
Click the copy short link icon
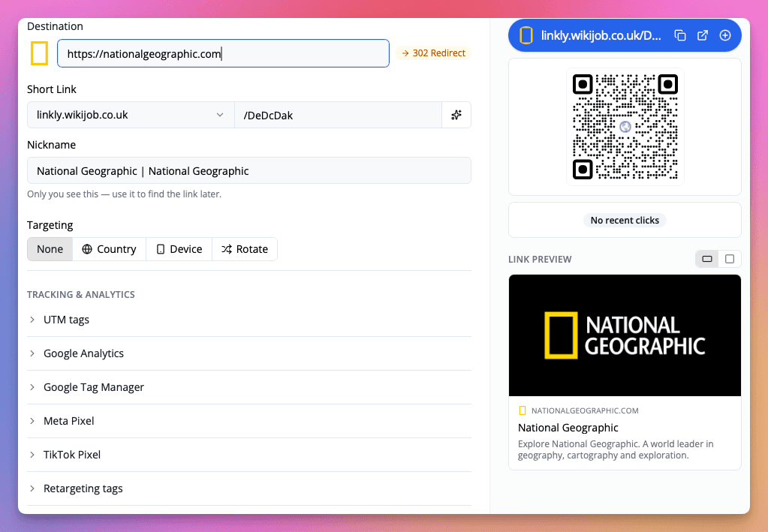680,35
